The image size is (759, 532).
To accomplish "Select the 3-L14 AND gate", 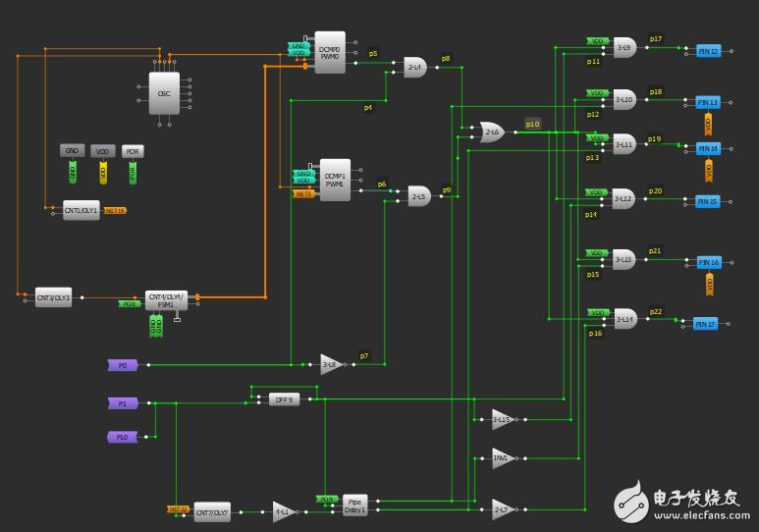I will [624, 318].
